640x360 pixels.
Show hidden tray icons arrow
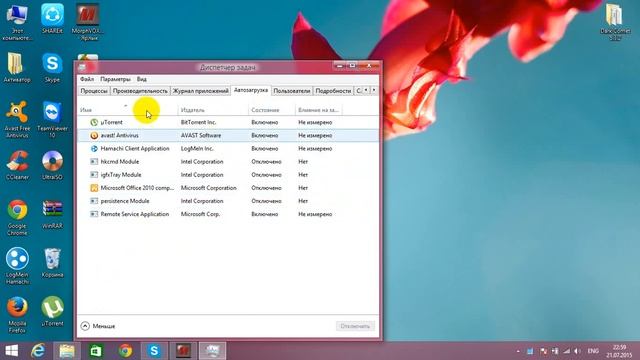[518, 351]
